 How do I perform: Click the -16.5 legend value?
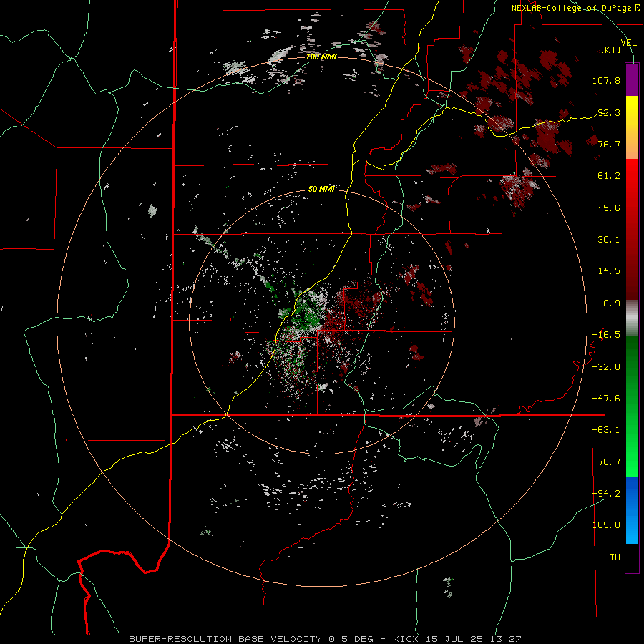606,335
